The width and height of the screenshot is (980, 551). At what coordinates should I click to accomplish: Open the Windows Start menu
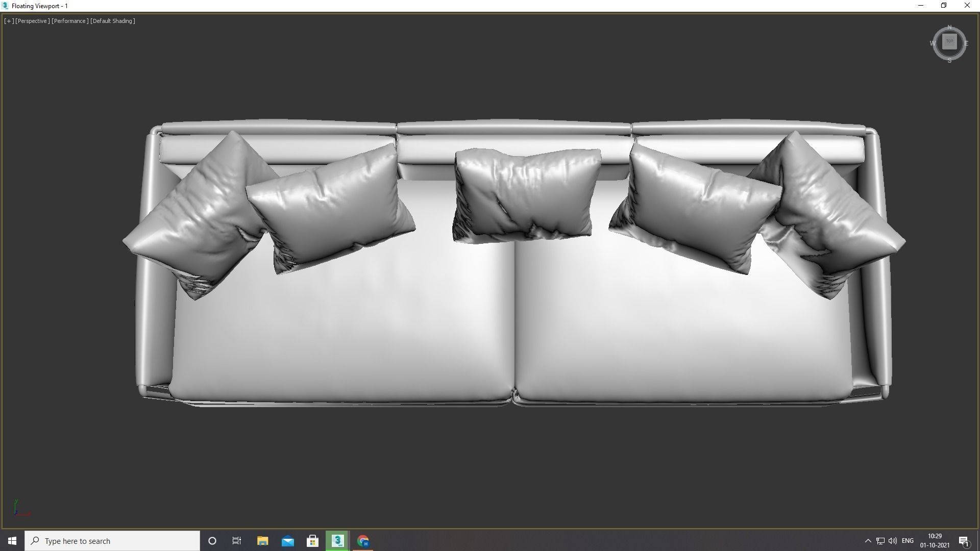(12, 541)
